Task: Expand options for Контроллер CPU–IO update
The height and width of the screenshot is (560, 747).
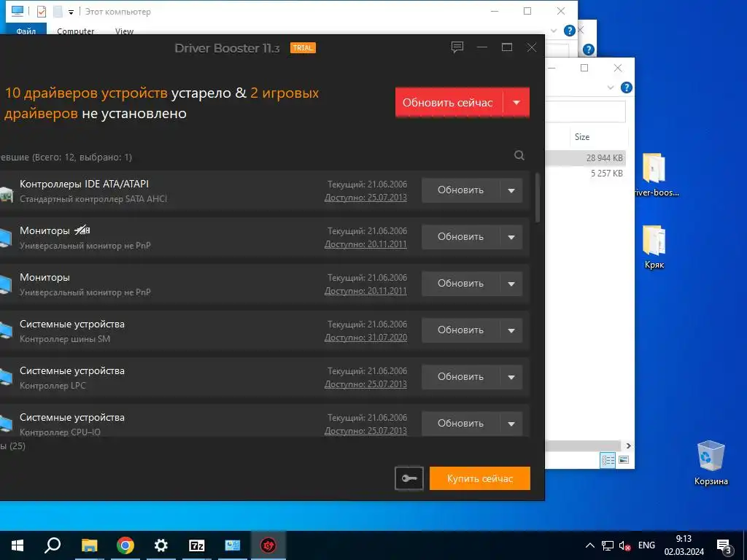Action: click(x=511, y=424)
